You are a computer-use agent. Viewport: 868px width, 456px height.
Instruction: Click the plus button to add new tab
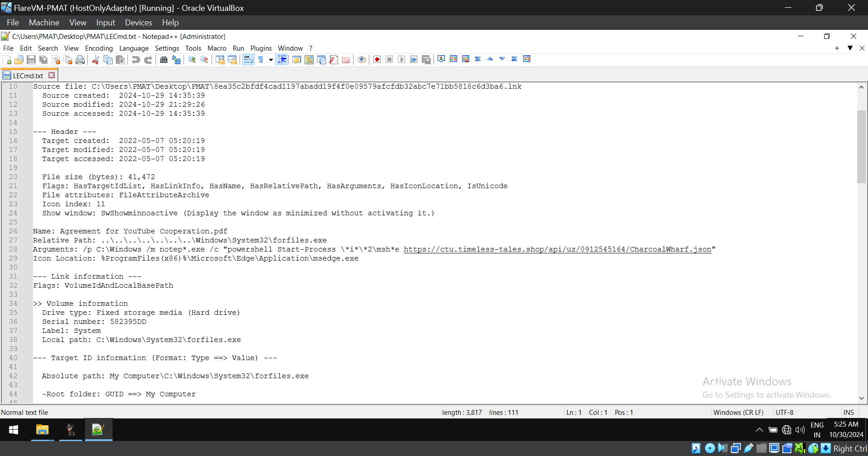837,48
